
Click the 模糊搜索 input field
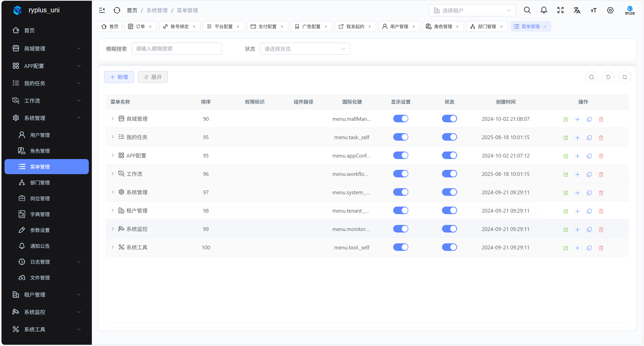pyautogui.click(x=177, y=49)
